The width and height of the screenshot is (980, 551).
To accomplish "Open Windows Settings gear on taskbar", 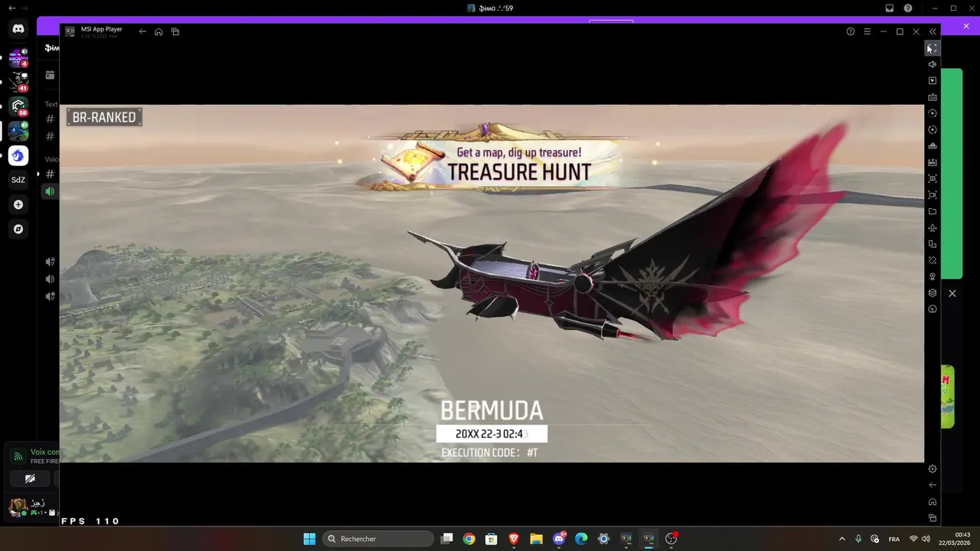I will (x=603, y=539).
